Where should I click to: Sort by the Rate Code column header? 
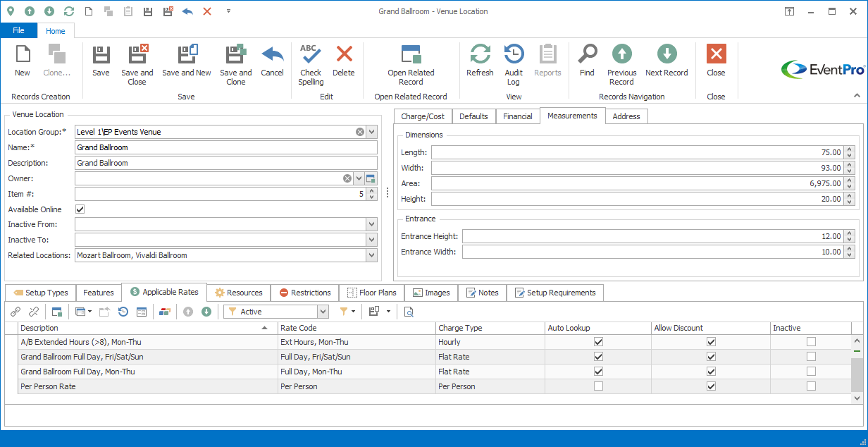click(x=356, y=328)
